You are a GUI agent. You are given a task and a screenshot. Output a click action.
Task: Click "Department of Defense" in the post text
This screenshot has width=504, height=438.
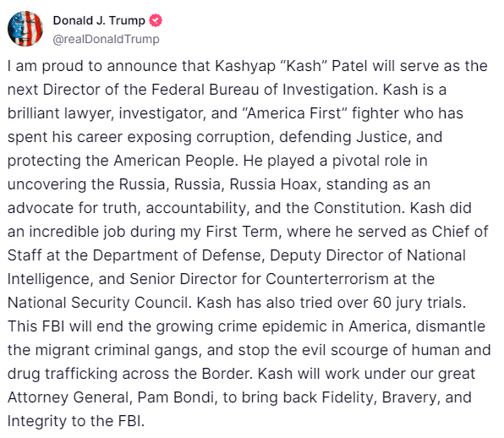pos(177,255)
